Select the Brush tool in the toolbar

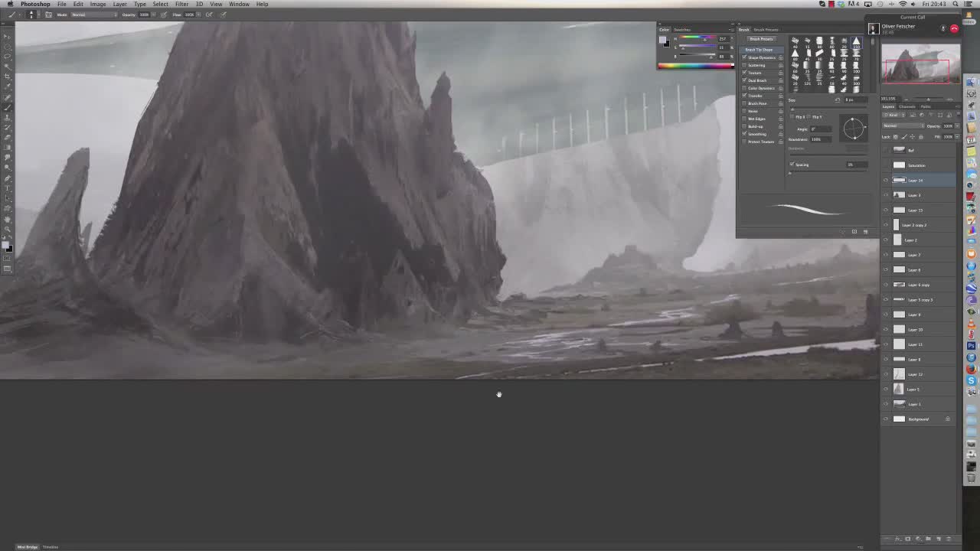[8, 106]
